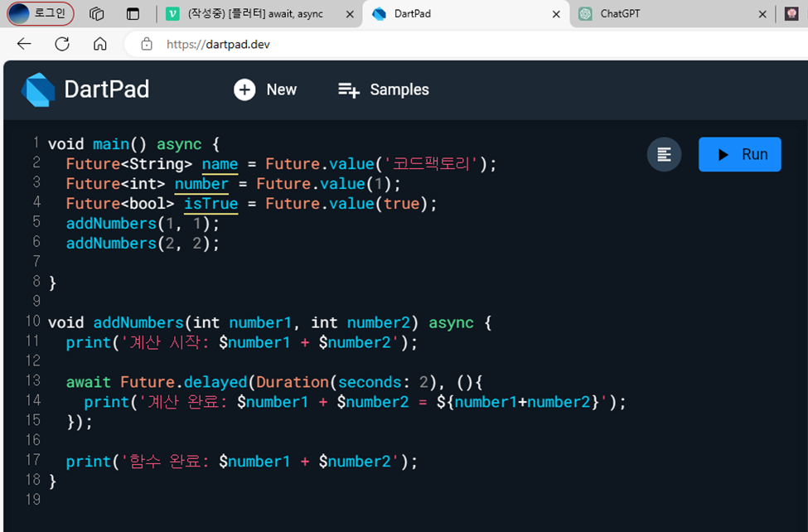The width and height of the screenshot is (808, 532).
Task: Reload the page with the refresh icon
Action: [x=62, y=45]
